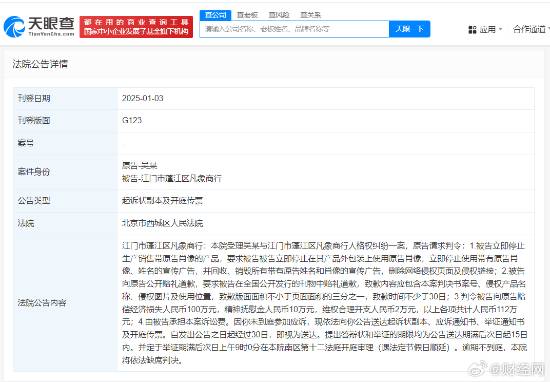Image resolution: width=550 pixels, height=382 pixels.
Task: Click the 刊登版面 row label
Action: 34,120
